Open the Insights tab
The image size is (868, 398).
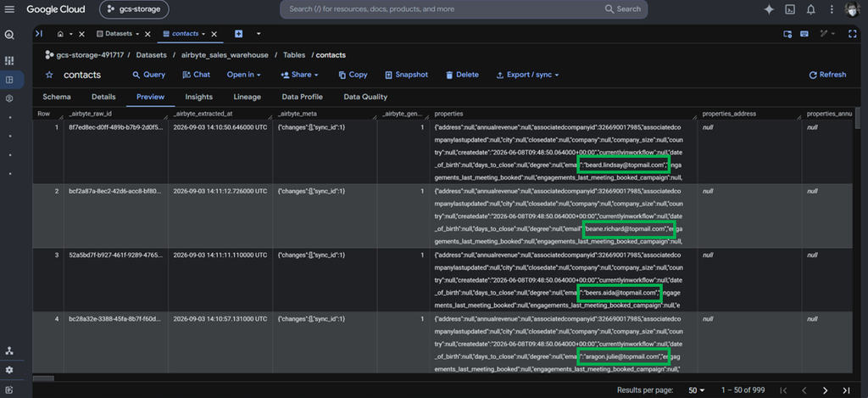[x=198, y=97]
